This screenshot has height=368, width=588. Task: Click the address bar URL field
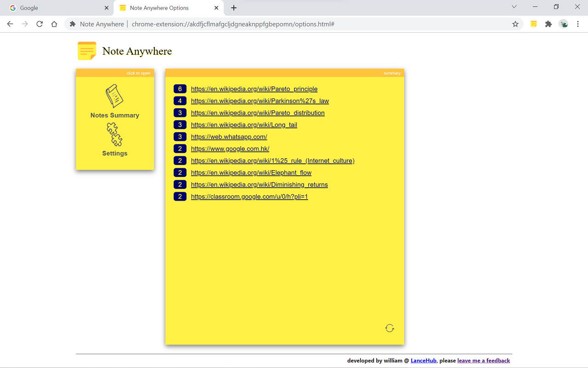coord(294,24)
